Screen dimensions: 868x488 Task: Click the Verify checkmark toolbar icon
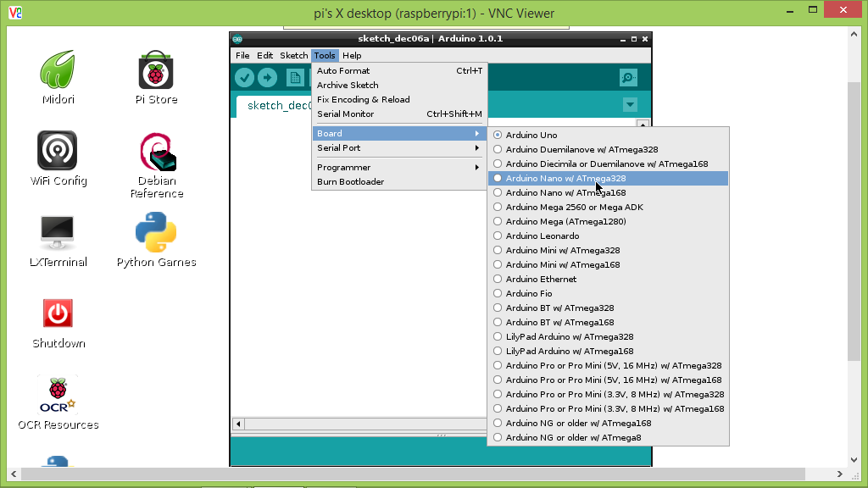tap(244, 77)
